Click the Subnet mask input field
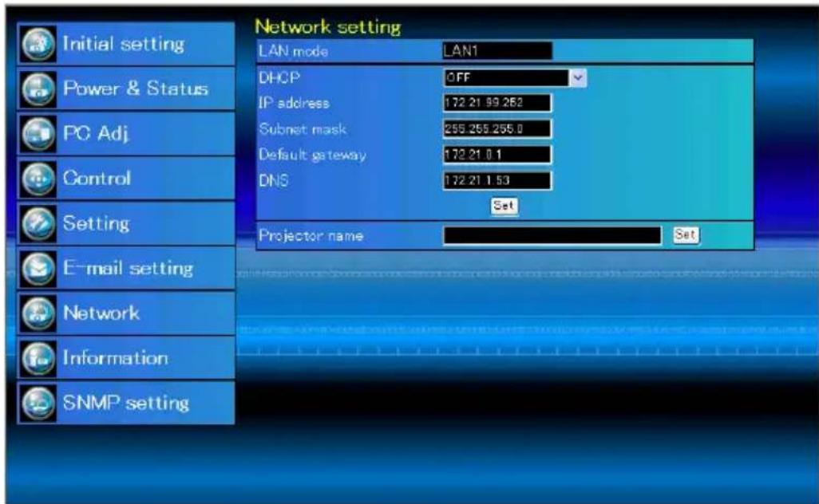Image resolution: width=819 pixels, height=504 pixels. point(497,129)
